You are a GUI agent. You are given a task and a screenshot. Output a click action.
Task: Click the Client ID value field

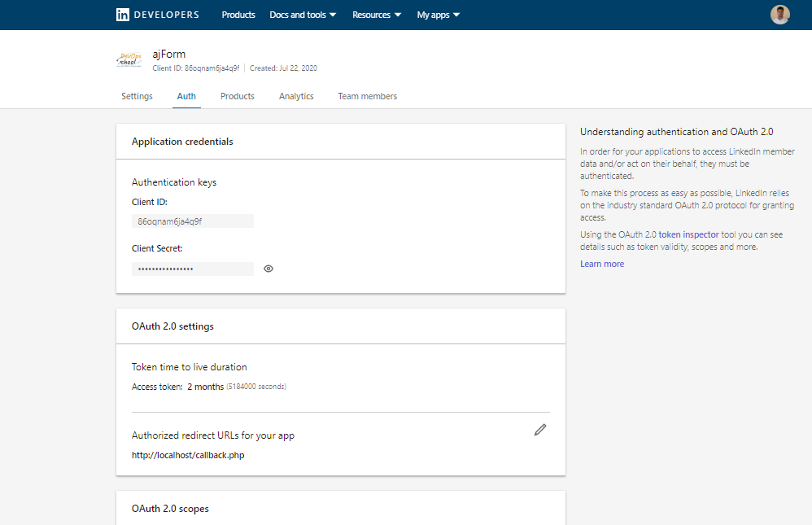[193, 221]
